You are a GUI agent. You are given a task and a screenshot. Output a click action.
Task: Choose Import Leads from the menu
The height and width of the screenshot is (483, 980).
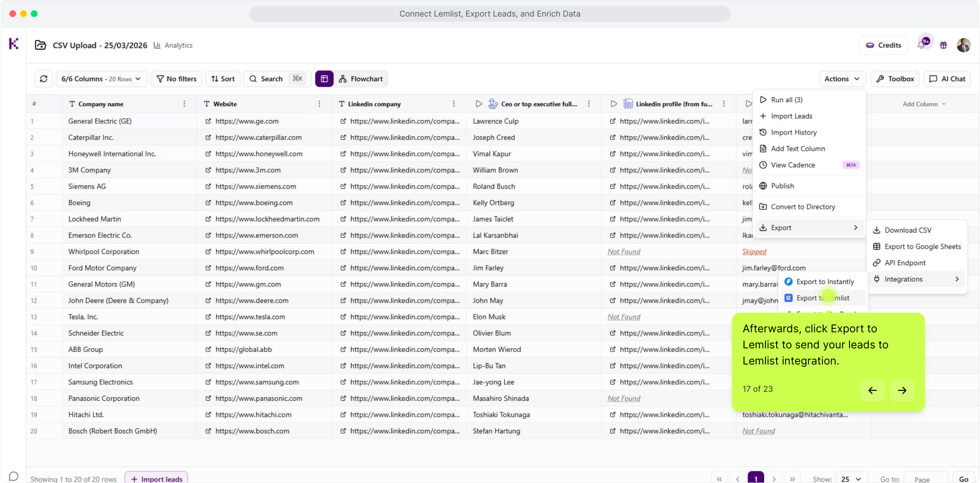pos(810,116)
